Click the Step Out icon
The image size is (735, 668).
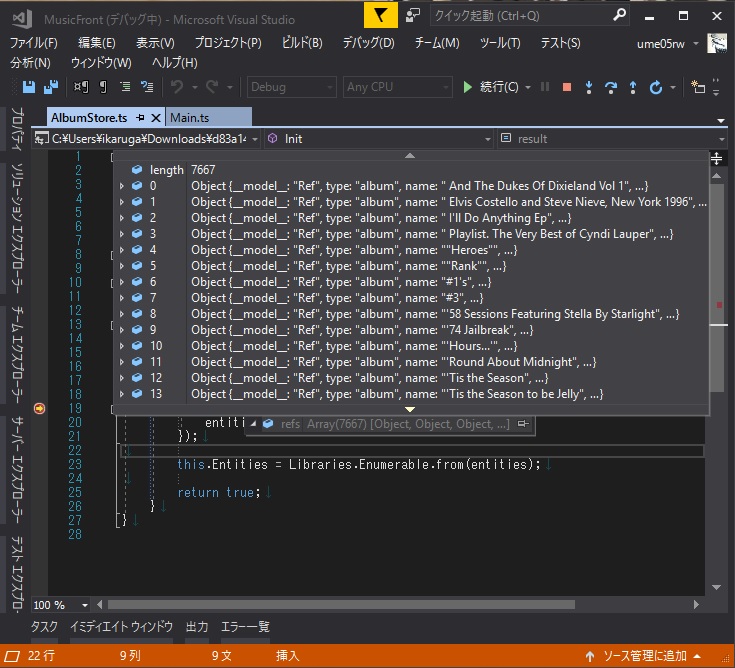[x=633, y=87]
